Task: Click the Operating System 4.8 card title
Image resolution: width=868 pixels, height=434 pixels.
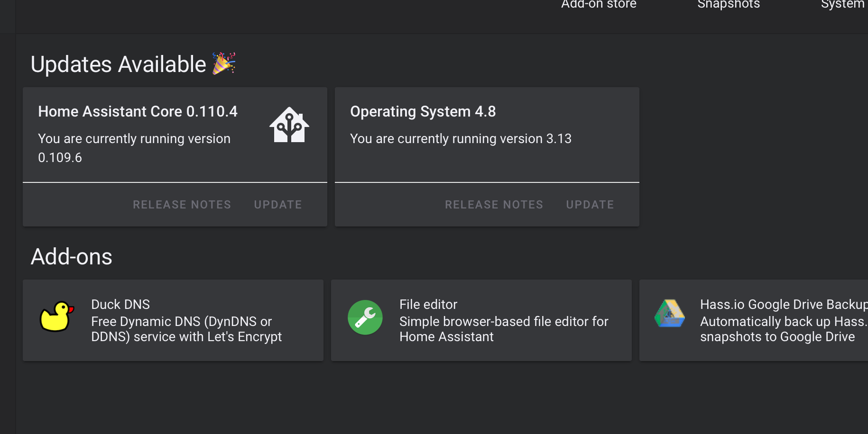Action: (423, 111)
